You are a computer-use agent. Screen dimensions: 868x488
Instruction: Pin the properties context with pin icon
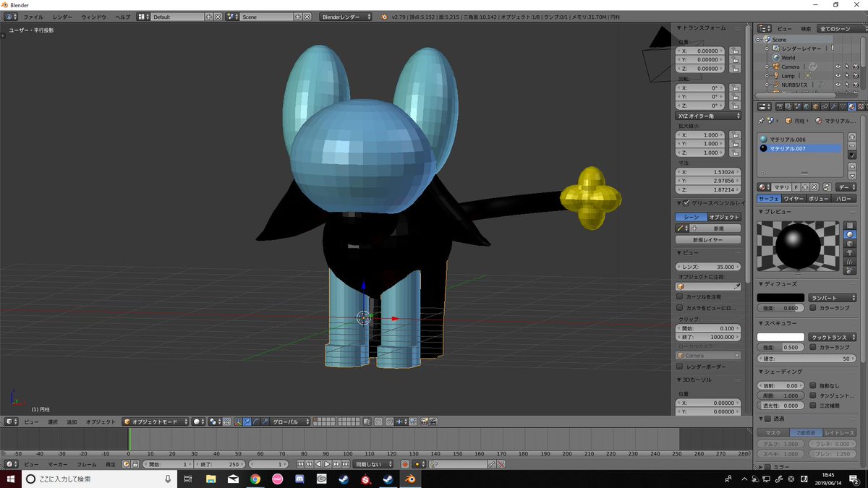tap(761, 121)
